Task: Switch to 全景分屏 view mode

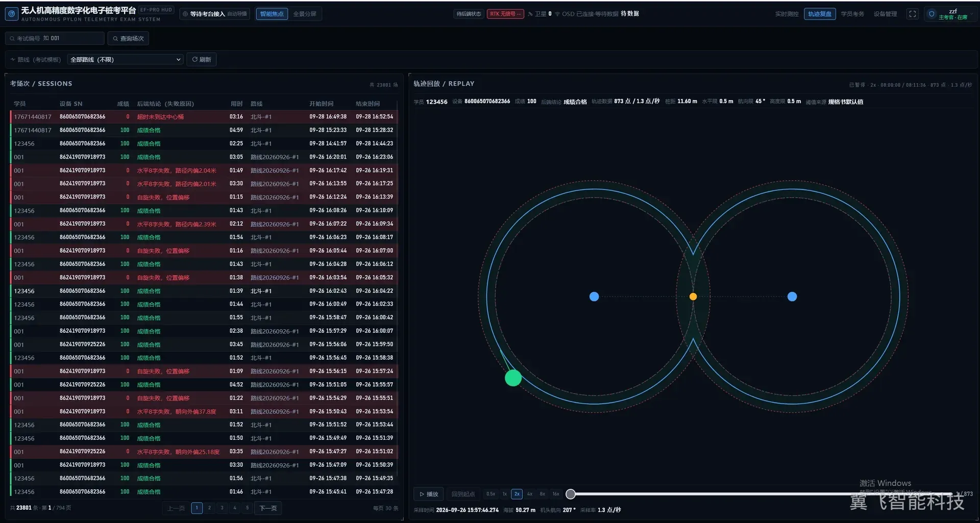Action: pyautogui.click(x=305, y=14)
